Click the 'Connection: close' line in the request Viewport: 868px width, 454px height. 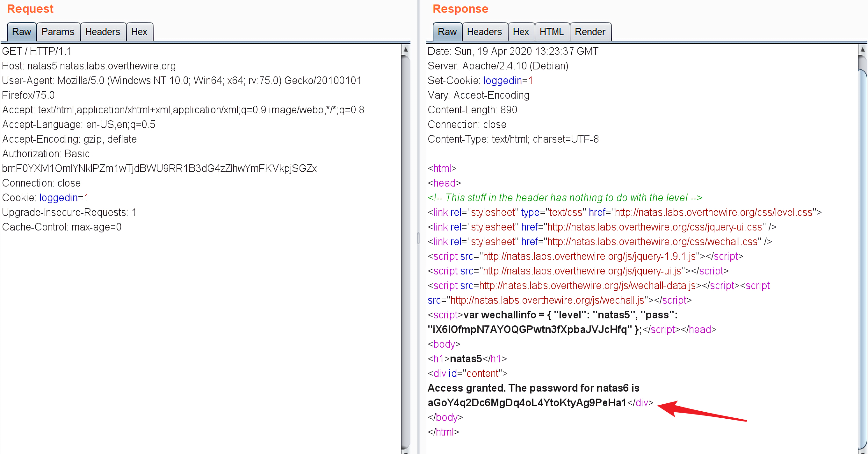(x=41, y=183)
